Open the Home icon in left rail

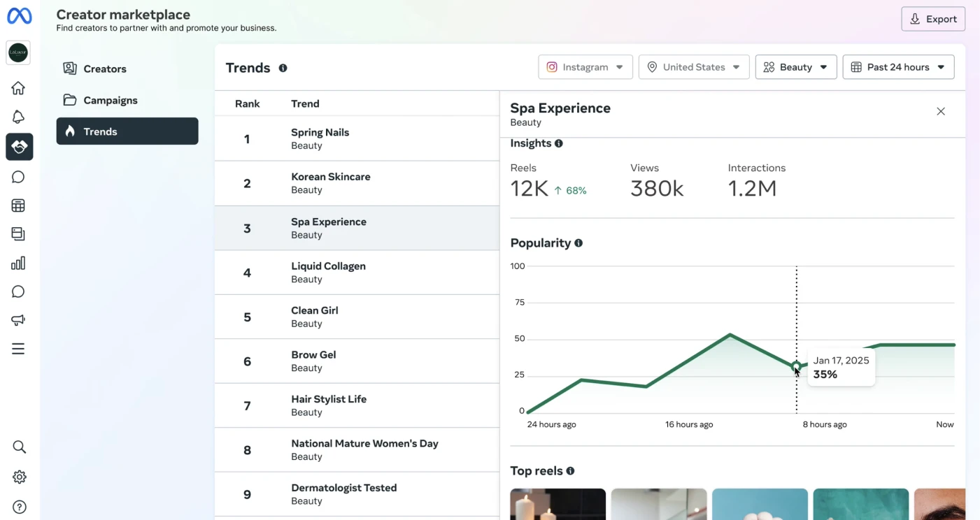click(x=18, y=88)
